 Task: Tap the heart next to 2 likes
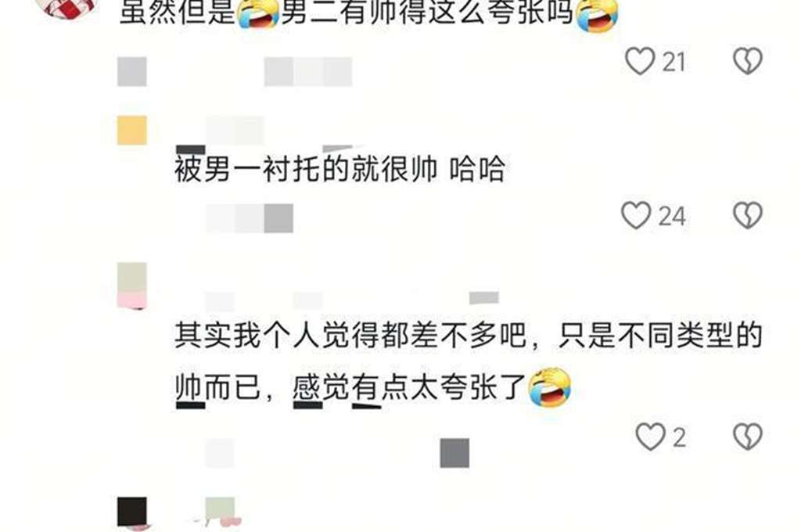click(x=650, y=437)
